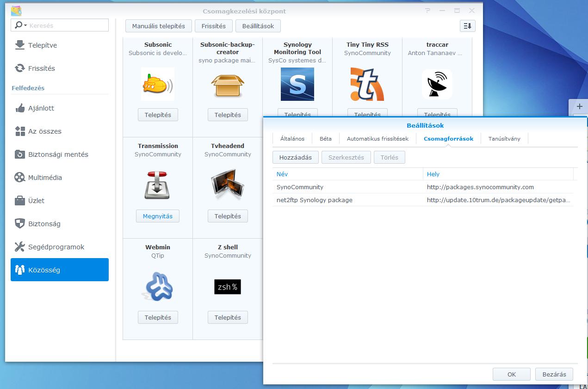Open the Az összes category

tap(60, 131)
